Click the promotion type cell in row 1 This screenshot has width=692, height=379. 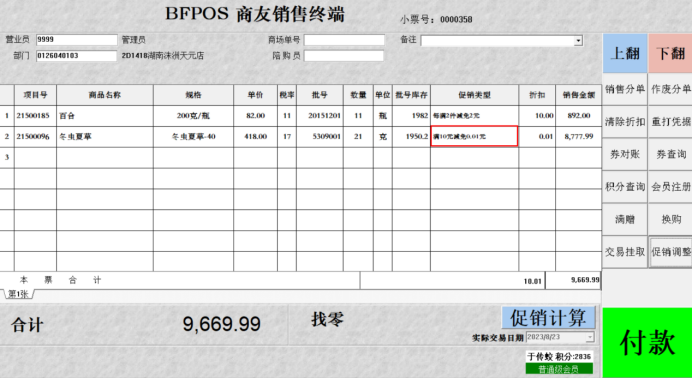click(474, 116)
